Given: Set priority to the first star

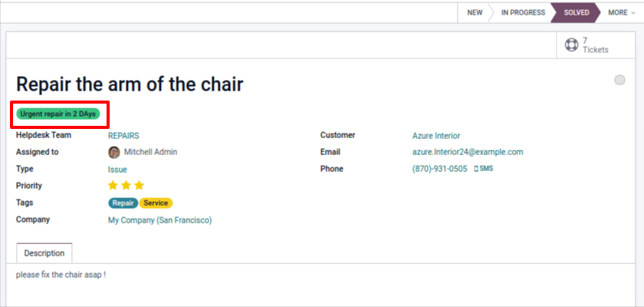Looking at the screenshot, I should point(113,186).
